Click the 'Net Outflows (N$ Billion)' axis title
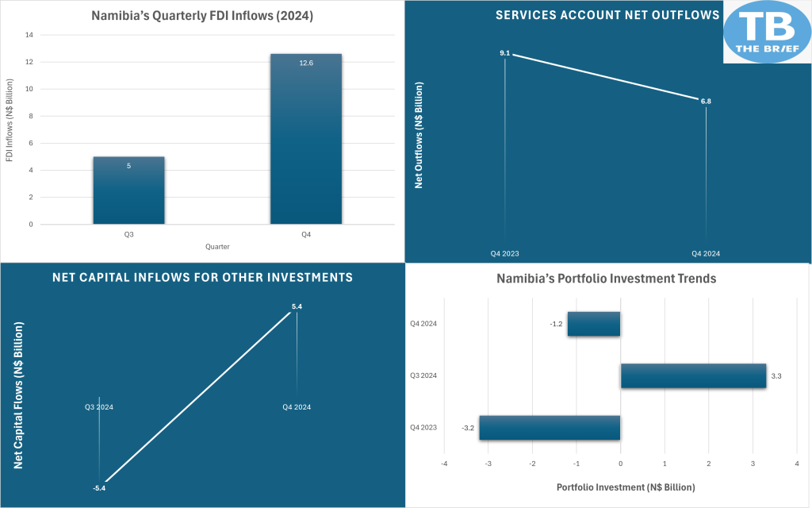Viewport: 812px width, 508px height. (x=419, y=135)
